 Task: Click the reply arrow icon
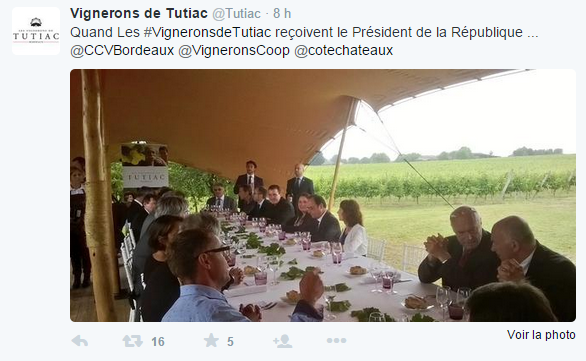[80, 341]
